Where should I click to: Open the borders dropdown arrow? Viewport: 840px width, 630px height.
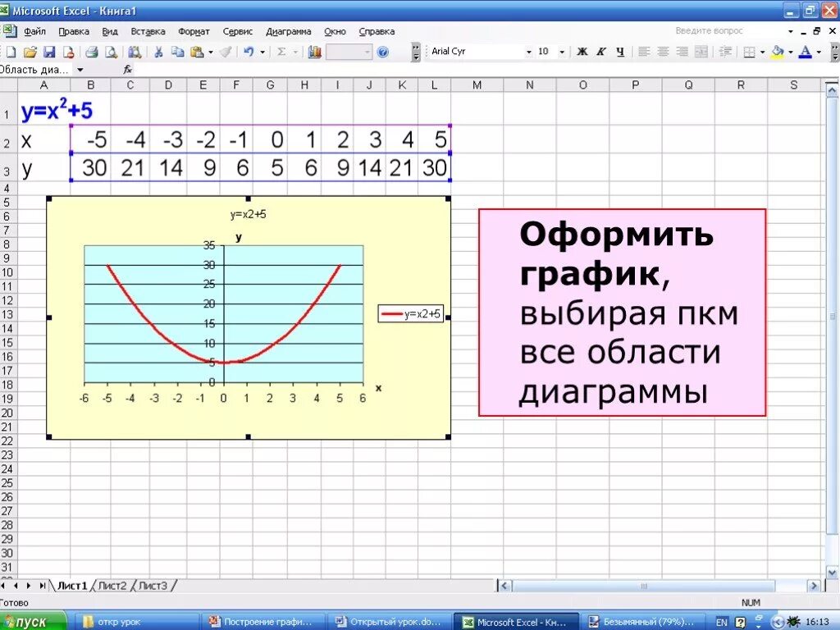coord(763,52)
